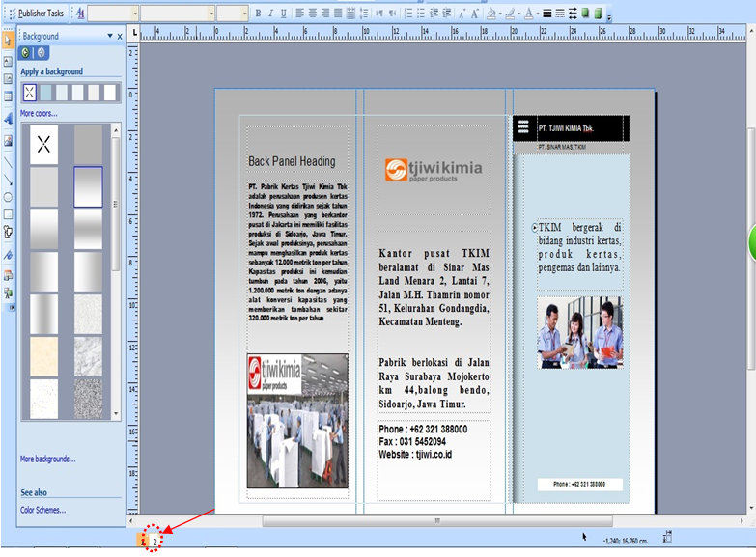Select the light blue tint swatch

point(45,92)
